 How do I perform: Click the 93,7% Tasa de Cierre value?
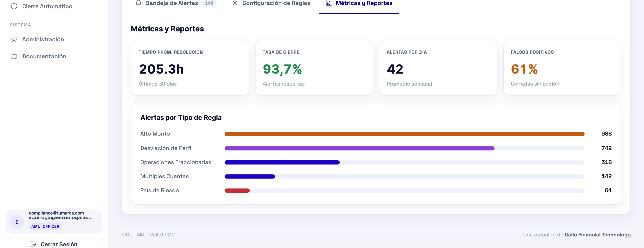[282, 69]
